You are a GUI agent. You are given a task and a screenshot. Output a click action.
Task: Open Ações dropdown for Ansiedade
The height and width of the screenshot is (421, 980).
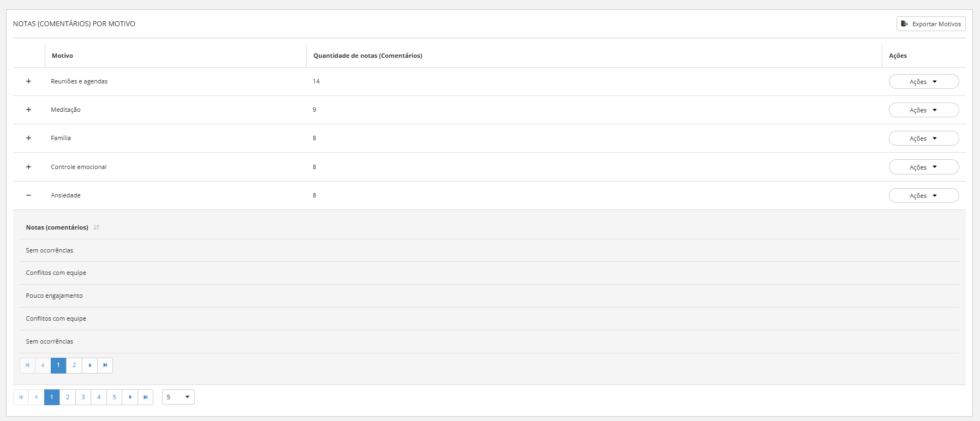click(923, 196)
